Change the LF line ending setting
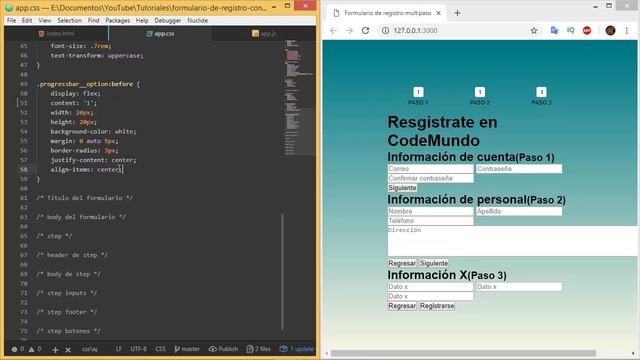Viewport: 640px width, 360px height. coord(118,349)
